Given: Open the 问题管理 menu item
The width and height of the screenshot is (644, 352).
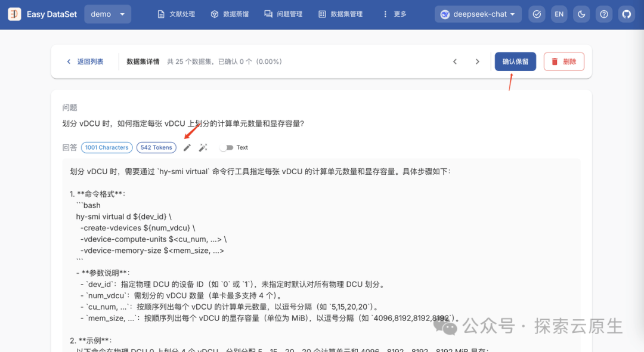Looking at the screenshot, I should click(x=290, y=13).
